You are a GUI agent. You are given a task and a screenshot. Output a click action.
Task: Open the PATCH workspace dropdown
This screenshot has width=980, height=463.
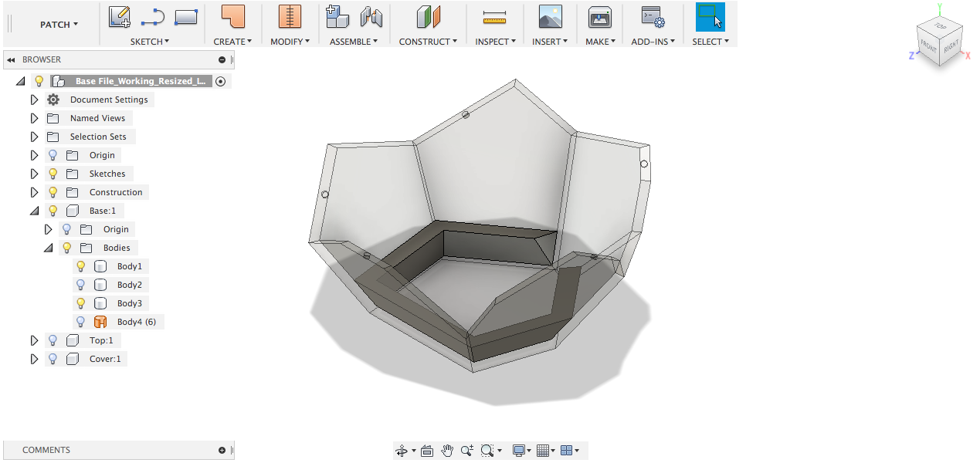pyautogui.click(x=59, y=25)
